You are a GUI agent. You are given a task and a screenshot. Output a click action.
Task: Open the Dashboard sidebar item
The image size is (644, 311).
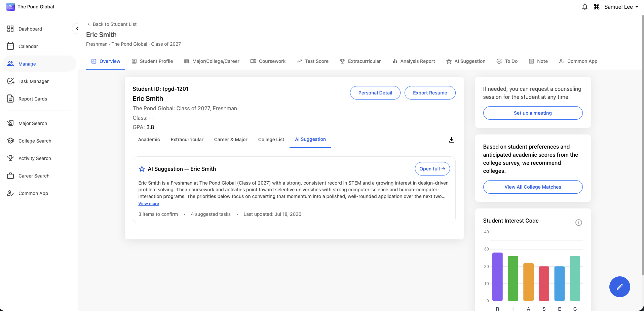click(x=39, y=29)
